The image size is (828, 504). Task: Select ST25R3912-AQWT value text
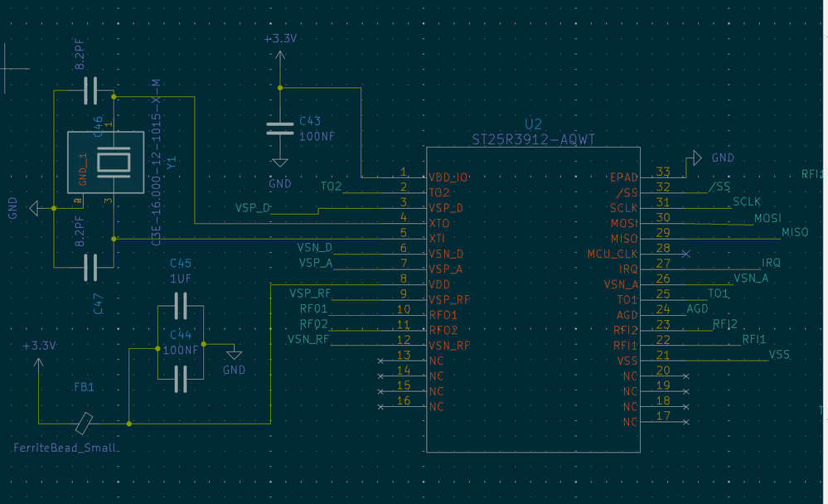(533, 139)
